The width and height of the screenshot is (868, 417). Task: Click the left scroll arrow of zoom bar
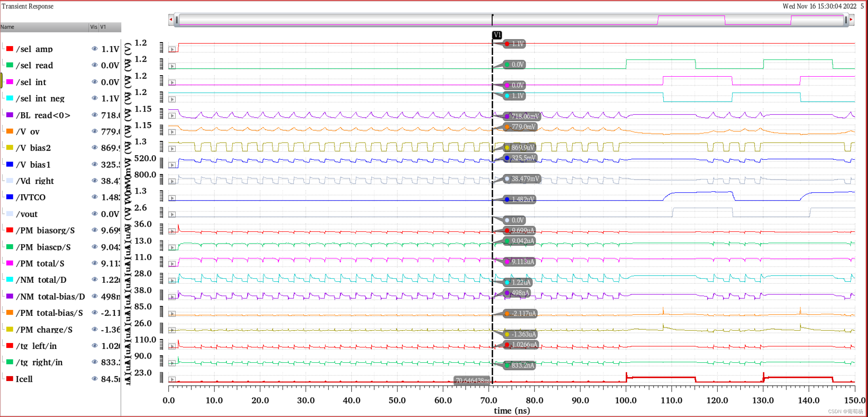(x=171, y=20)
